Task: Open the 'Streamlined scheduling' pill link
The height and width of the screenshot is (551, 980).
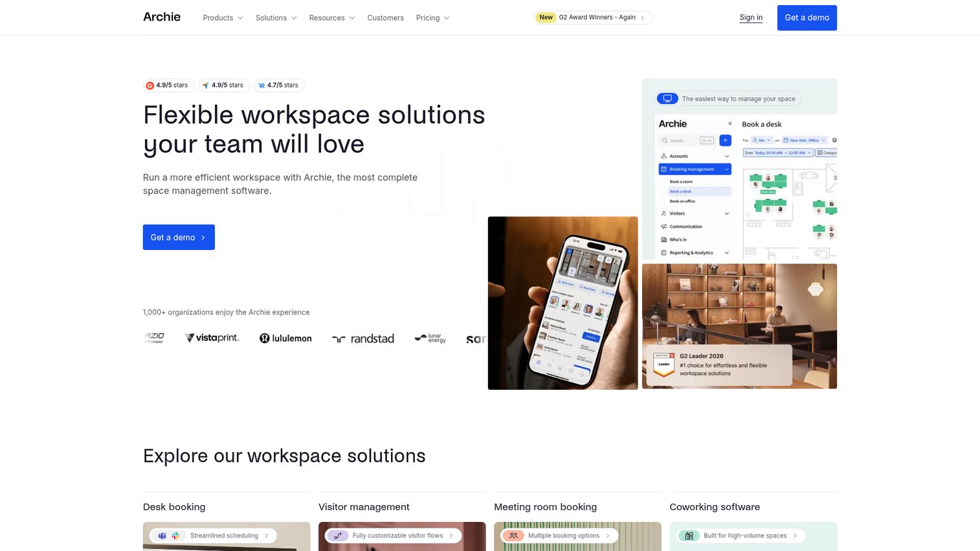Action: 213,535
